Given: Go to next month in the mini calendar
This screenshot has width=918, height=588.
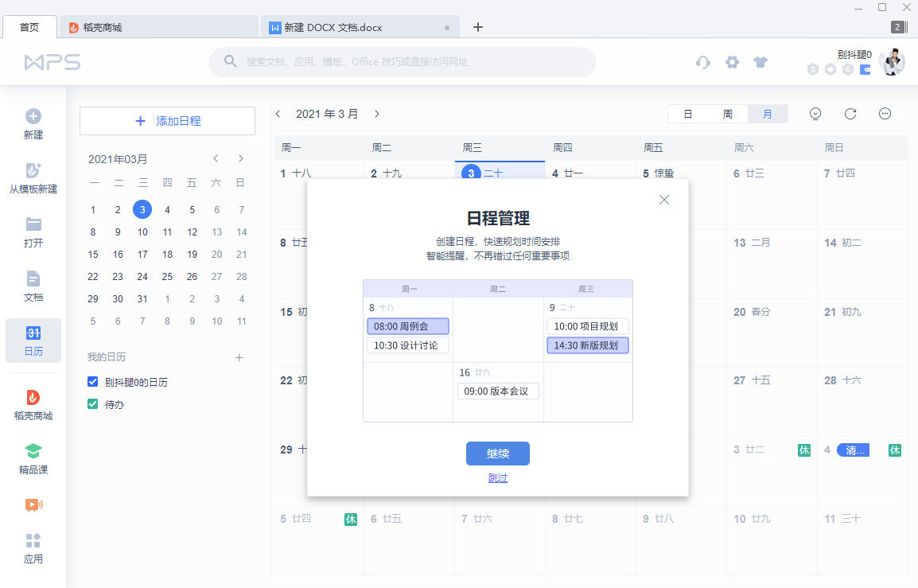Looking at the screenshot, I should coord(240,158).
